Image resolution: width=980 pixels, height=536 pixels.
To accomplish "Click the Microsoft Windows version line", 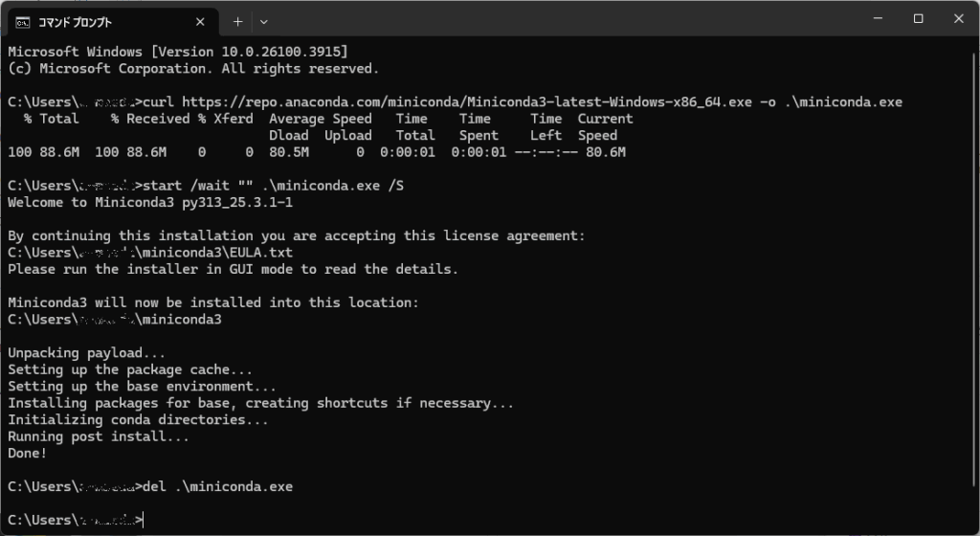I will pos(178,52).
